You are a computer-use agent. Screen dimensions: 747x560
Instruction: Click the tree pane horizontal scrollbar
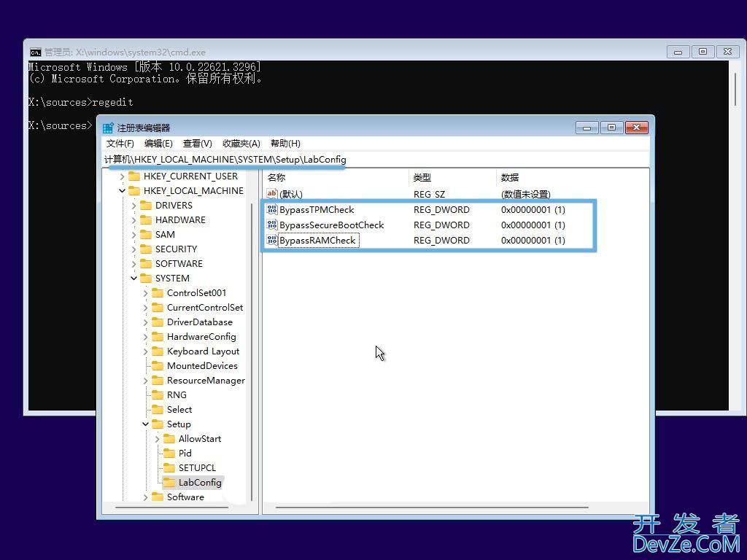tap(172, 507)
